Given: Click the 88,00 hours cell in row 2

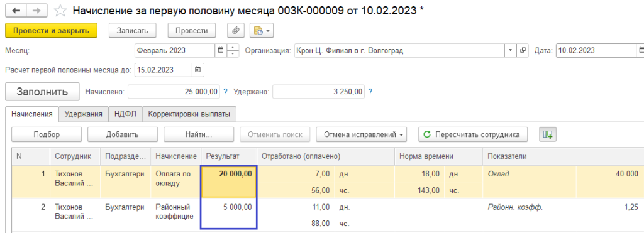Looking at the screenshot, I should point(296,224).
